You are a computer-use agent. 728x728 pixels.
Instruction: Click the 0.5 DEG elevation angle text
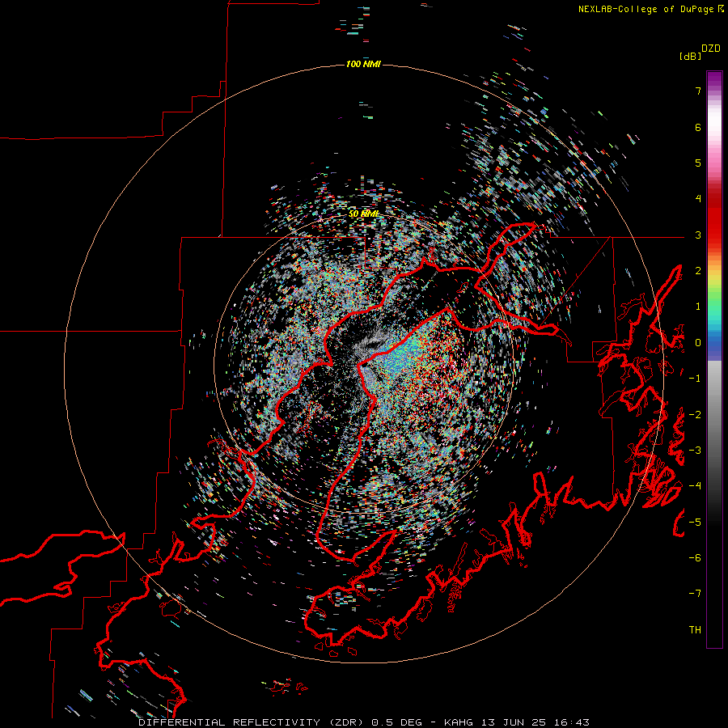point(397,722)
